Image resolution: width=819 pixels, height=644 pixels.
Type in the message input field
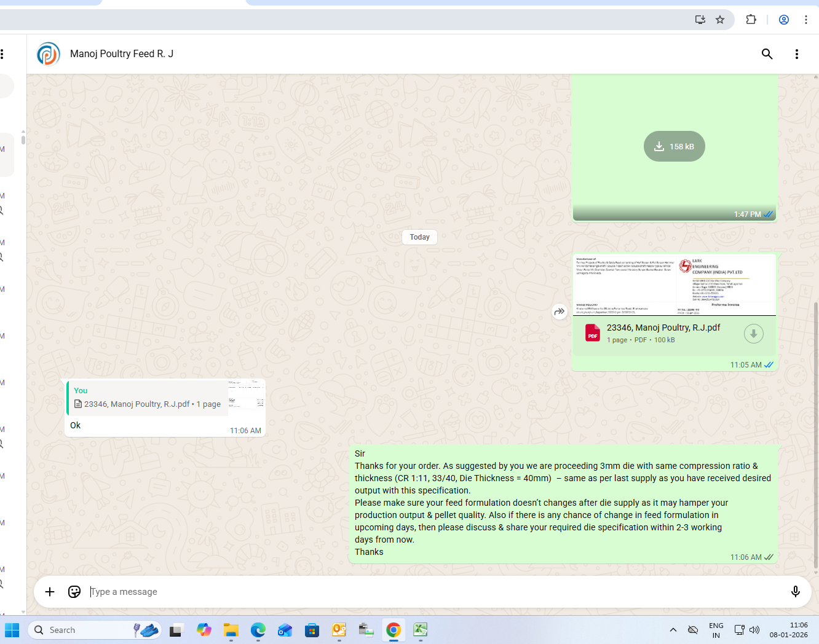pyautogui.click(x=430, y=592)
